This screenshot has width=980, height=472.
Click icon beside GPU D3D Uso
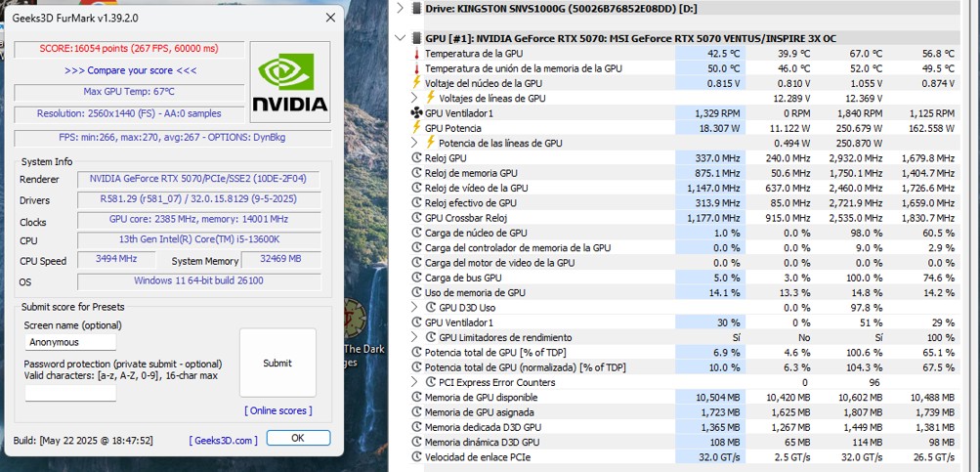(431, 308)
